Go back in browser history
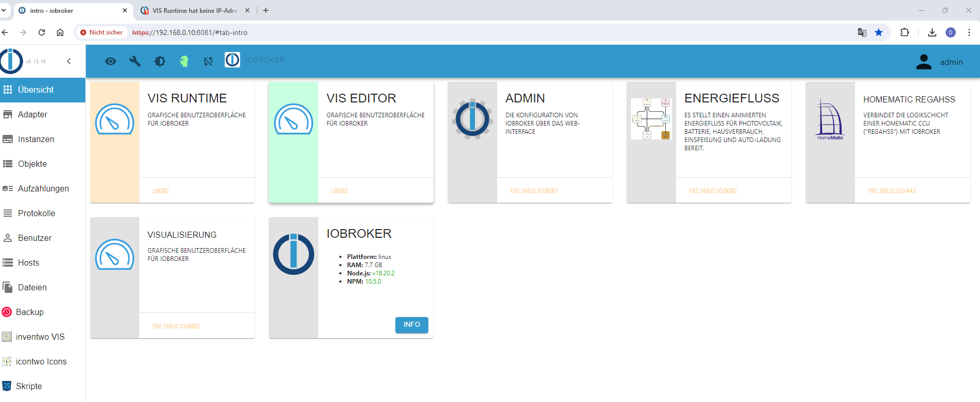Viewport: 980px width, 402px height. 5,32
